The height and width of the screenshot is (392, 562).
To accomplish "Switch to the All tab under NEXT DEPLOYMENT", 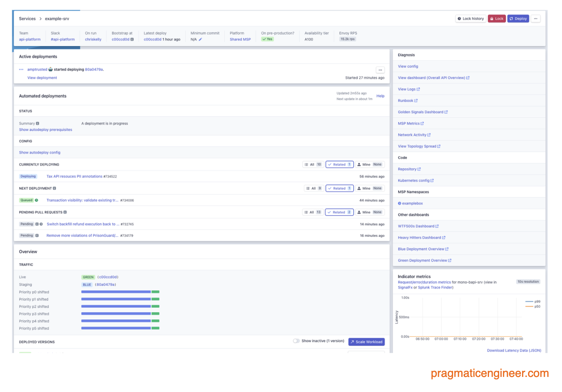I will point(313,188).
